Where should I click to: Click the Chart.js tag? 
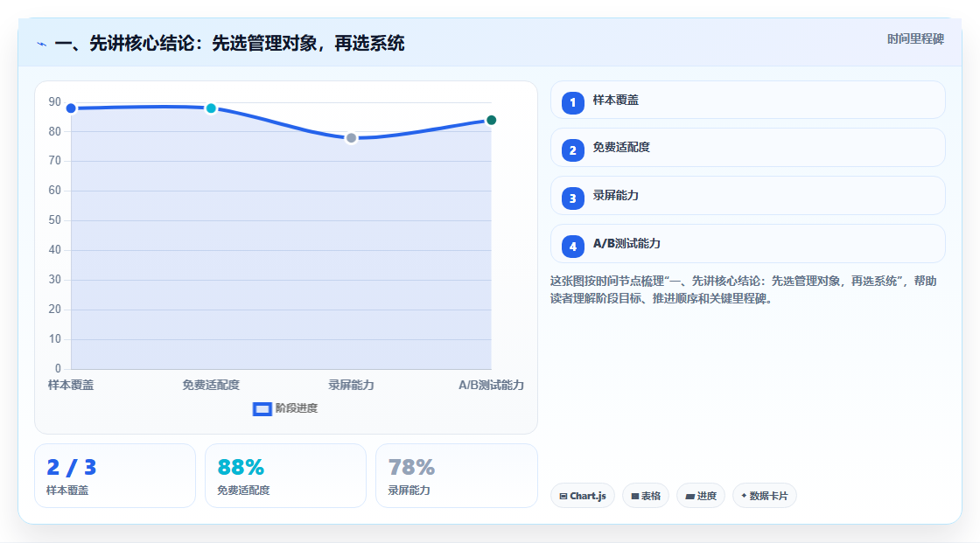click(583, 496)
